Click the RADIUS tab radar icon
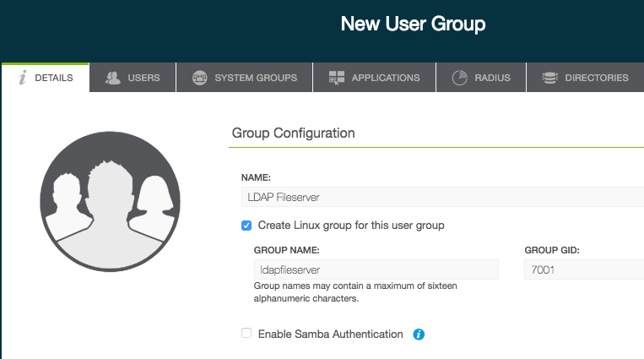 click(x=460, y=78)
